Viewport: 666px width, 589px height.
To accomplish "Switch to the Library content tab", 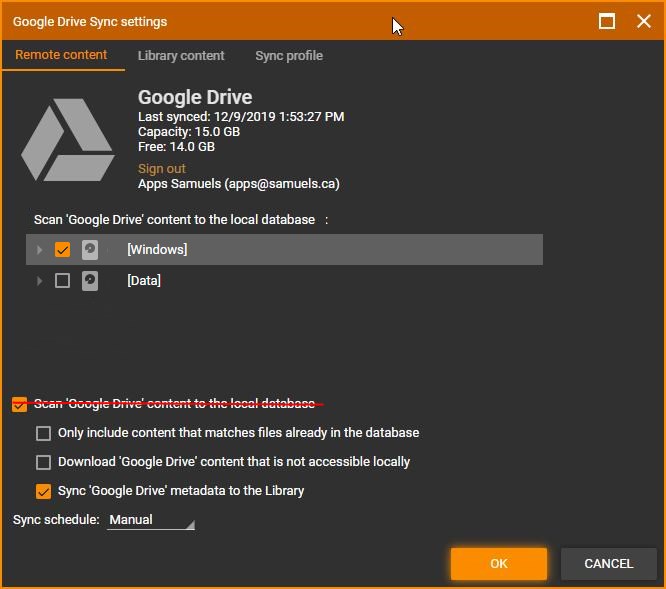I will 181,56.
